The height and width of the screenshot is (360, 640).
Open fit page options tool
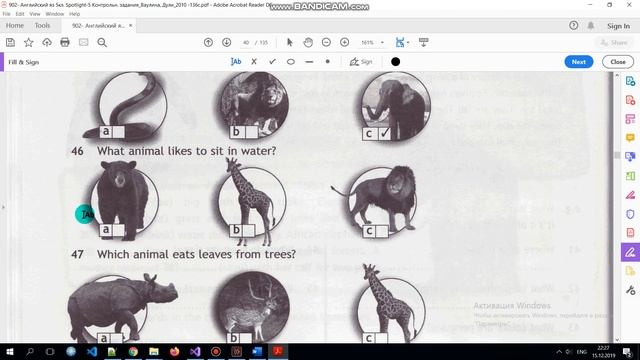click(x=401, y=42)
